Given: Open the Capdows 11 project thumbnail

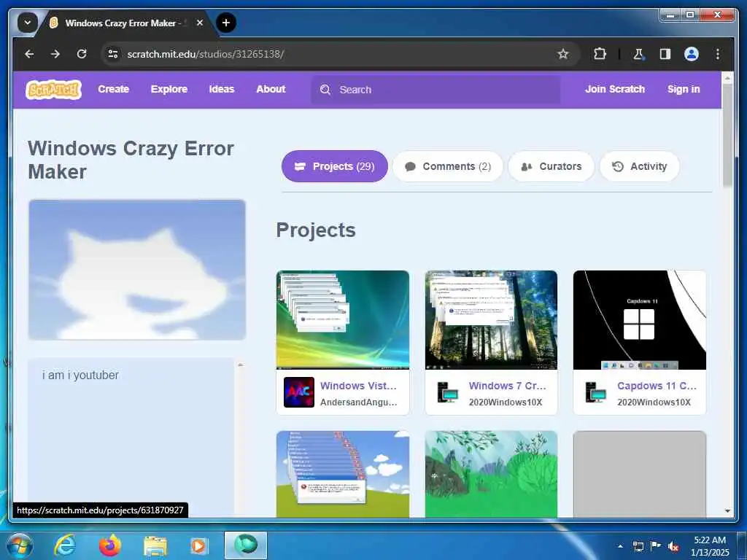Looking at the screenshot, I should coord(639,319).
